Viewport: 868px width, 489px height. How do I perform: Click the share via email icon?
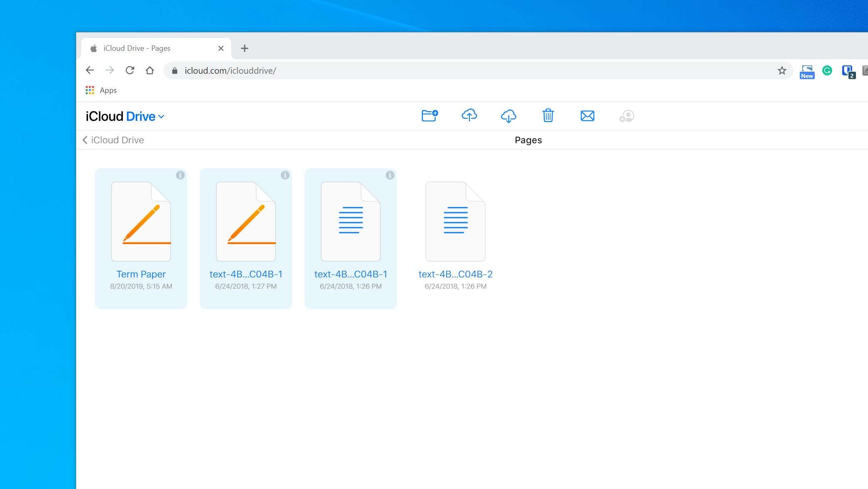(x=588, y=116)
